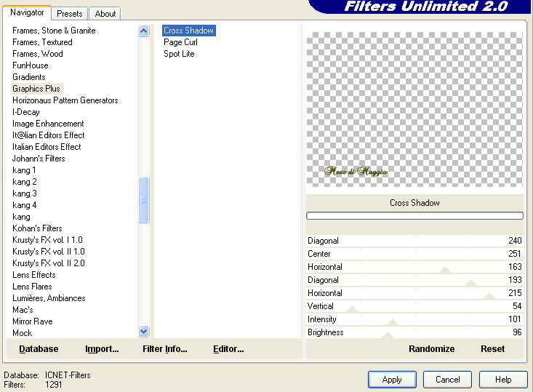Select the kang 3 category

click(25, 193)
